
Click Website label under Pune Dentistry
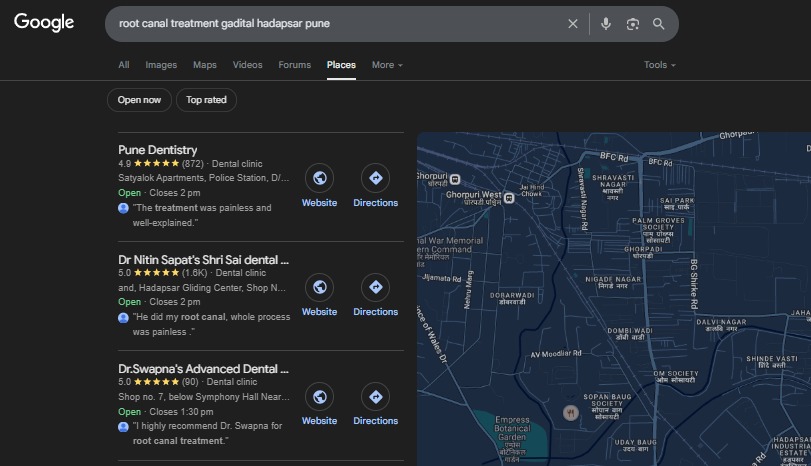pos(319,203)
